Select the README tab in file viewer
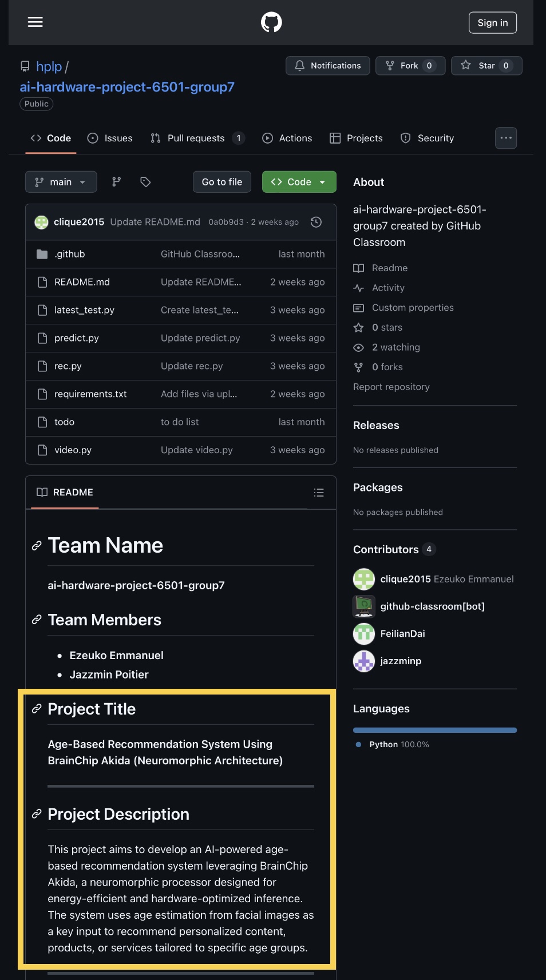Image resolution: width=546 pixels, height=980 pixels. click(x=65, y=493)
